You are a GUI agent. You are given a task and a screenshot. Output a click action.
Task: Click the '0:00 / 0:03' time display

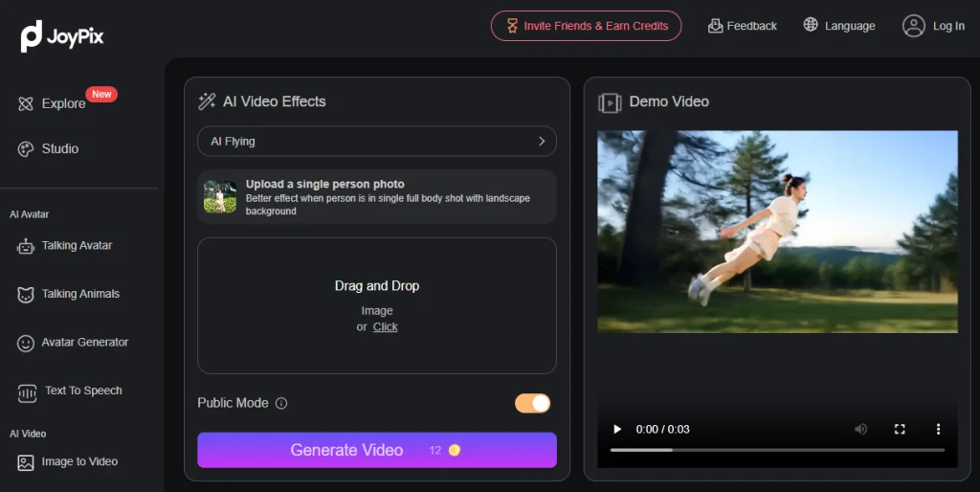(662, 430)
